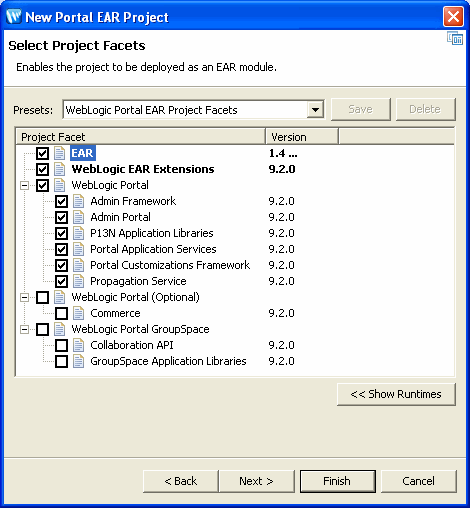This screenshot has height=508, width=470.
Task: Collapse the WebLogic Portal (Optional) node
Action: click(24, 297)
